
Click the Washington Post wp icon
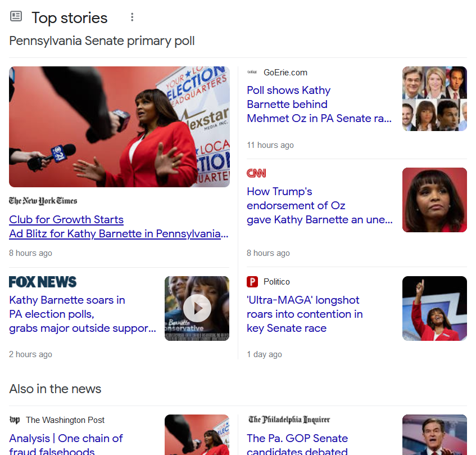tap(15, 420)
